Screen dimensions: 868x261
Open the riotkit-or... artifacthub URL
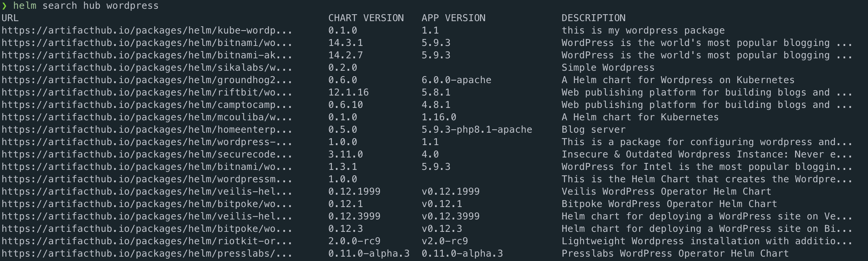click(x=147, y=241)
